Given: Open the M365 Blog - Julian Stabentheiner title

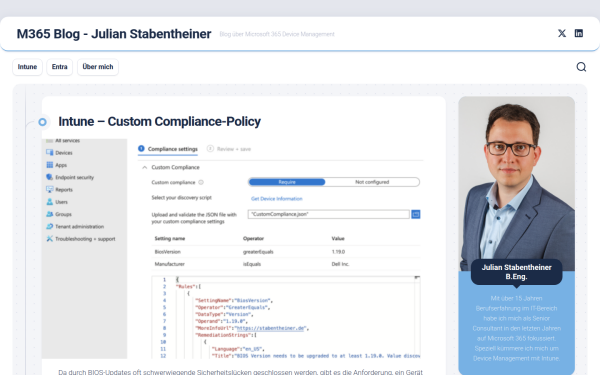Looking at the screenshot, I should click(114, 34).
